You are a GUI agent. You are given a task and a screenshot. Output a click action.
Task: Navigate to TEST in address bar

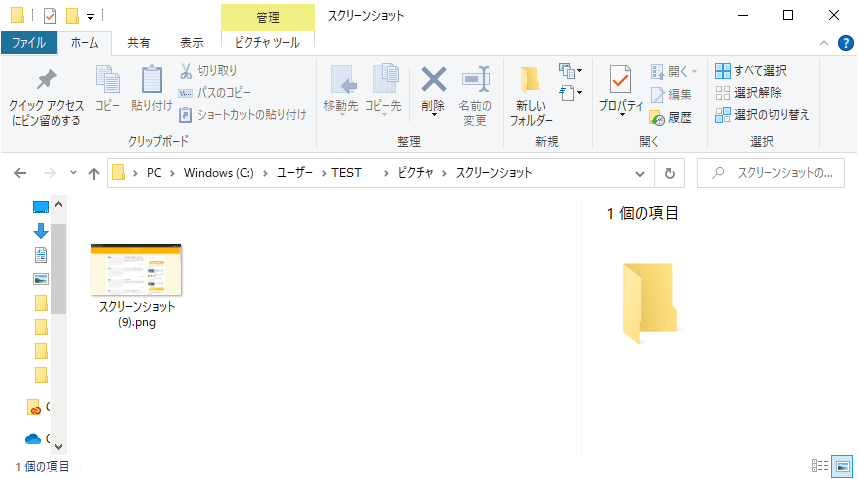pos(346,173)
